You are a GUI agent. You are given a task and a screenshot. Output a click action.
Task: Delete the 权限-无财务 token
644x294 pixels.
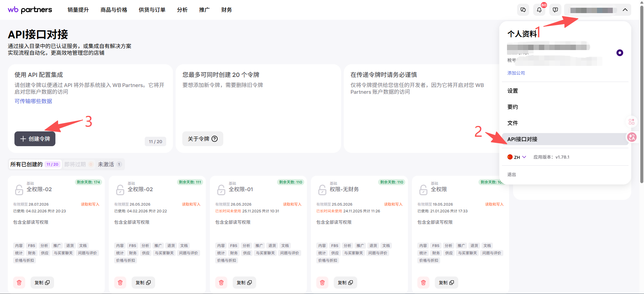click(x=322, y=283)
